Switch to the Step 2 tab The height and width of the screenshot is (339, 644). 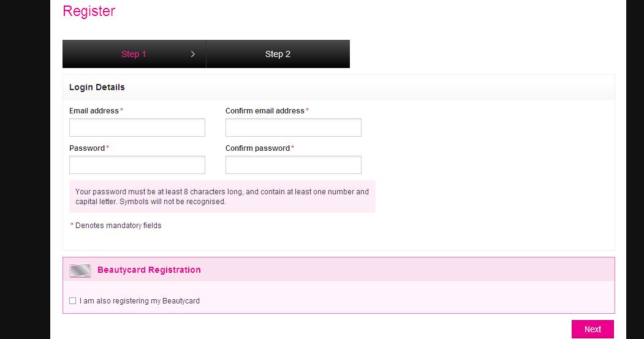278,54
